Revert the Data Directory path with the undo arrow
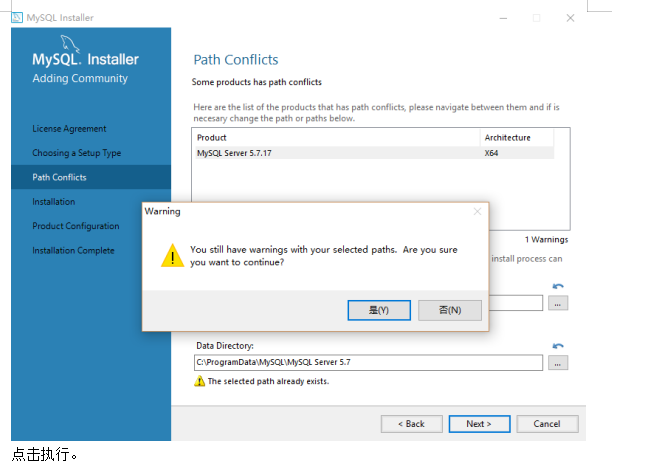661x465 pixels. click(558, 346)
